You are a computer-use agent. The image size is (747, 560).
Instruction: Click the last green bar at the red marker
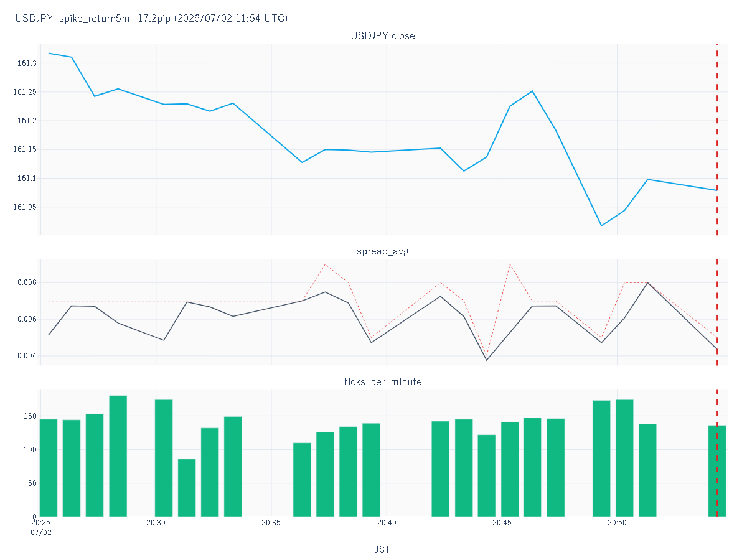pyautogui.click(x=717, y=471)
